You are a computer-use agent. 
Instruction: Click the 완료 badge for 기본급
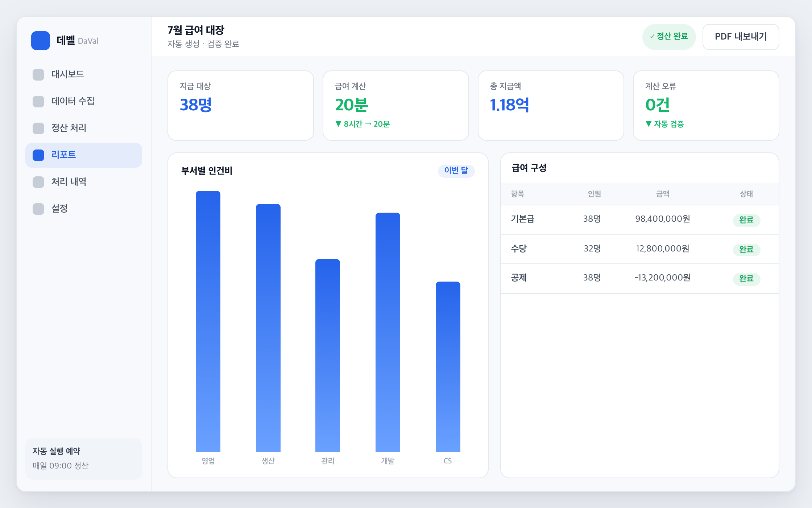pyautogui.click(x=746, y=220)
